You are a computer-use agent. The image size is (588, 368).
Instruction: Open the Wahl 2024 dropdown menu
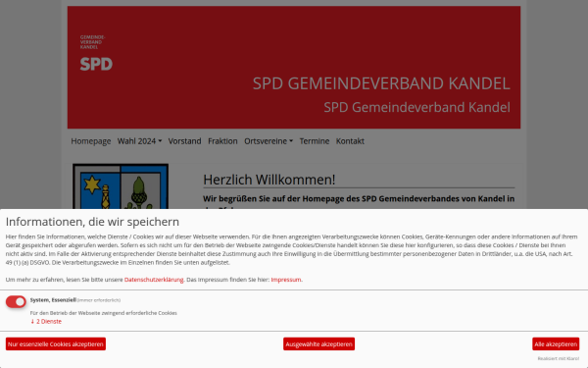(139, 141)
